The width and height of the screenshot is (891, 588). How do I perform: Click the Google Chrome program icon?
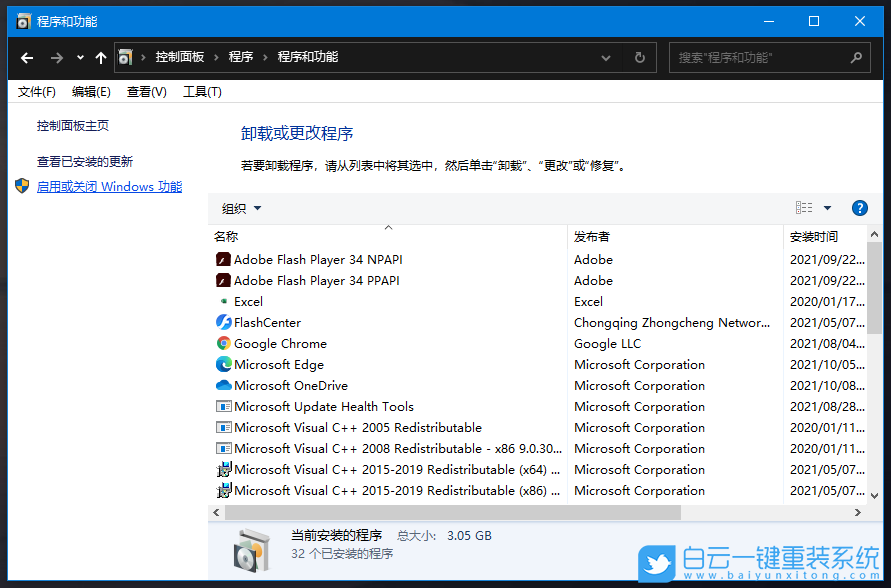pos(222,343)
